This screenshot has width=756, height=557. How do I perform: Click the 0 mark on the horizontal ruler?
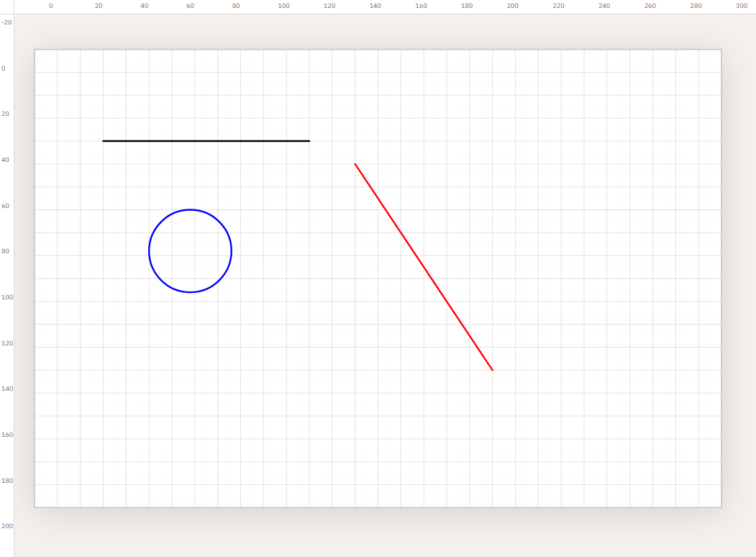[50, 6]
